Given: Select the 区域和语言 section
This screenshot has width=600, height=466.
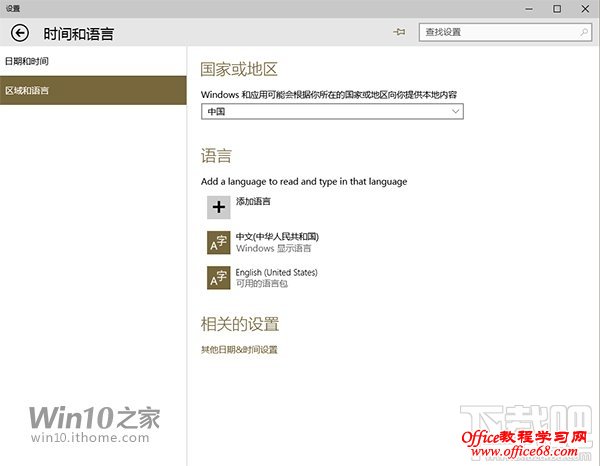Looking at the screenshot, I should pyautogui.click(x=93, y=90).
